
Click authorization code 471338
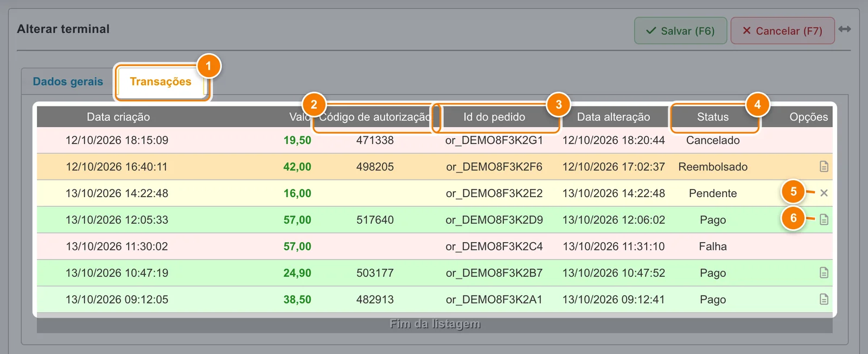point(375,140)
